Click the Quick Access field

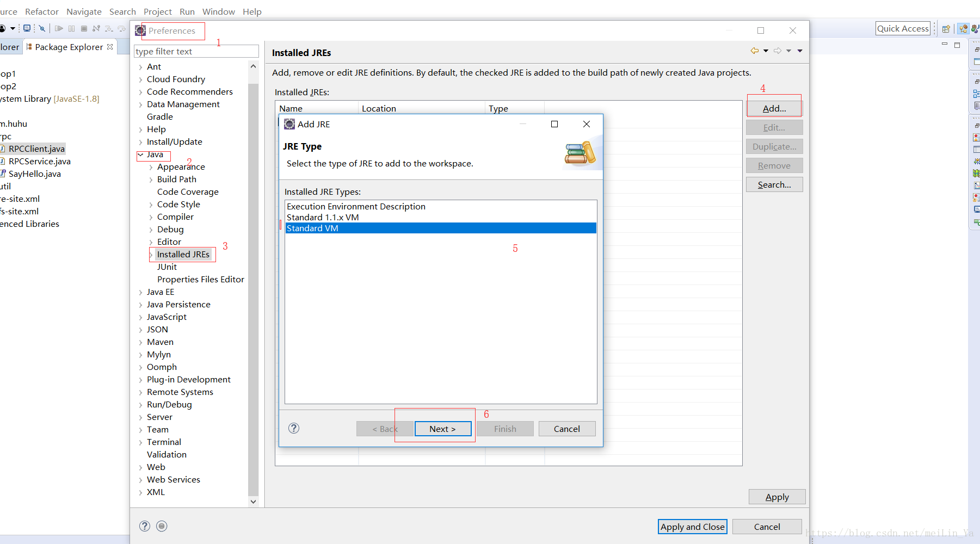click(x=903, y=28)
